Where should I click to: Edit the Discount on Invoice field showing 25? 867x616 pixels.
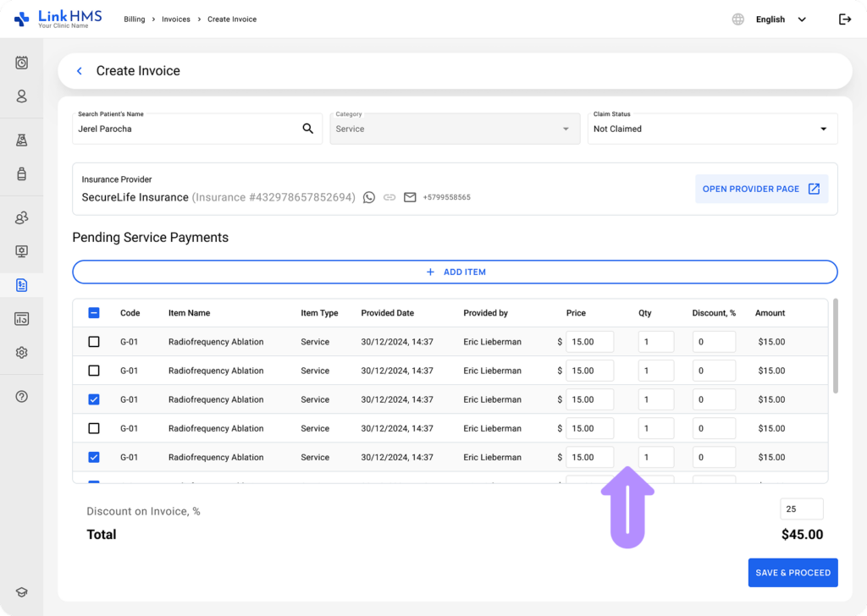pos(802,509)
